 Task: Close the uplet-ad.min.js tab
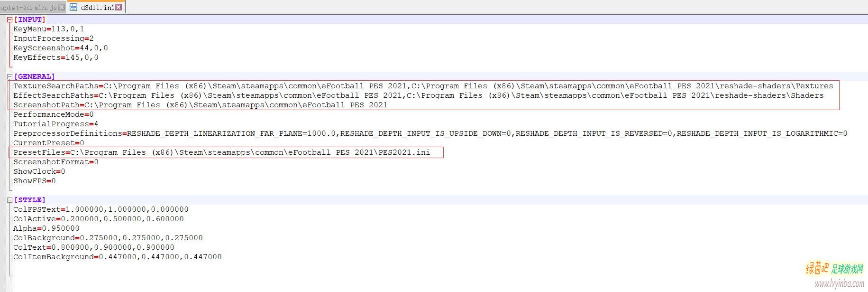(x=62, y=7)
